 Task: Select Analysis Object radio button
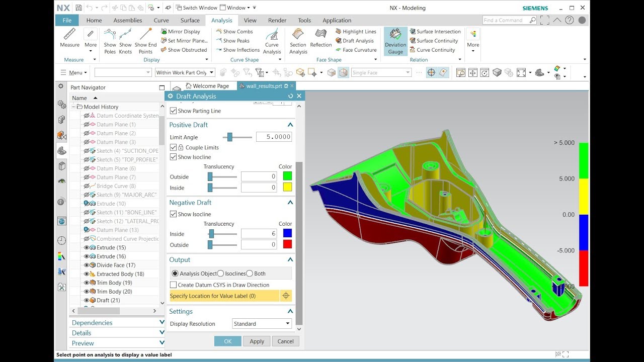coord(175,274)
